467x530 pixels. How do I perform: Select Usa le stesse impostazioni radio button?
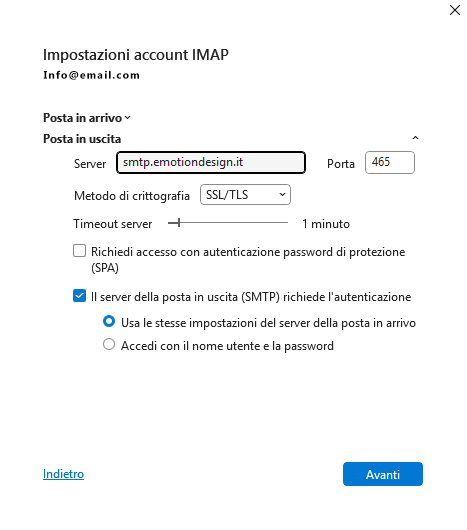[109, 321]
